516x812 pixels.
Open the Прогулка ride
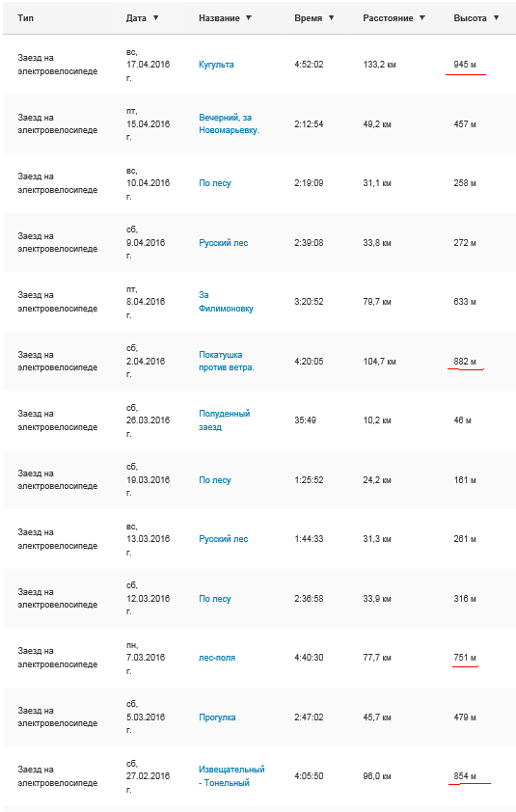tap(217, 717)
